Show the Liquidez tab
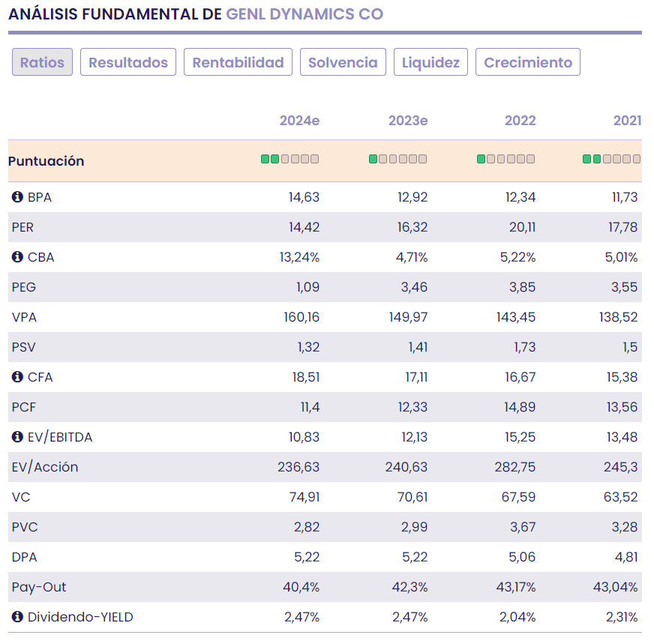 point(430,62)
